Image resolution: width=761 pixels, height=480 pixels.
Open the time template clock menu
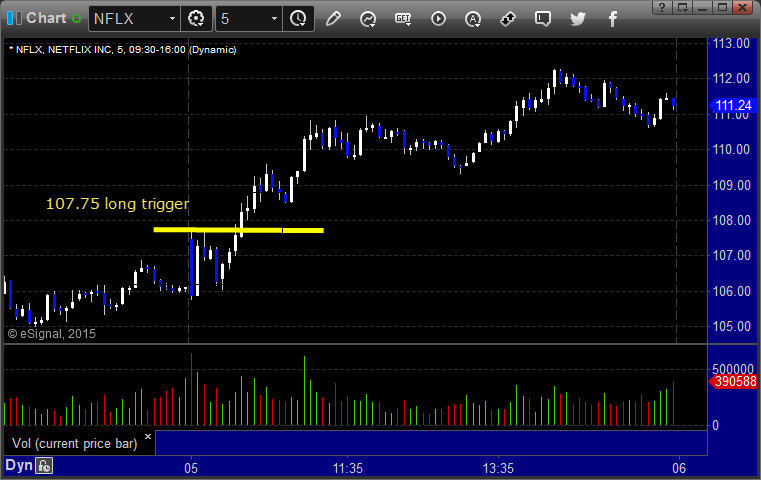[298, 19]
